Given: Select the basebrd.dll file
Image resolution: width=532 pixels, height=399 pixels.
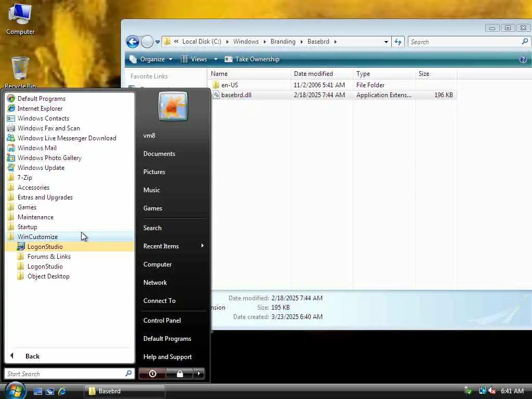Looking at the screenshot, I should tap(236, 95).
